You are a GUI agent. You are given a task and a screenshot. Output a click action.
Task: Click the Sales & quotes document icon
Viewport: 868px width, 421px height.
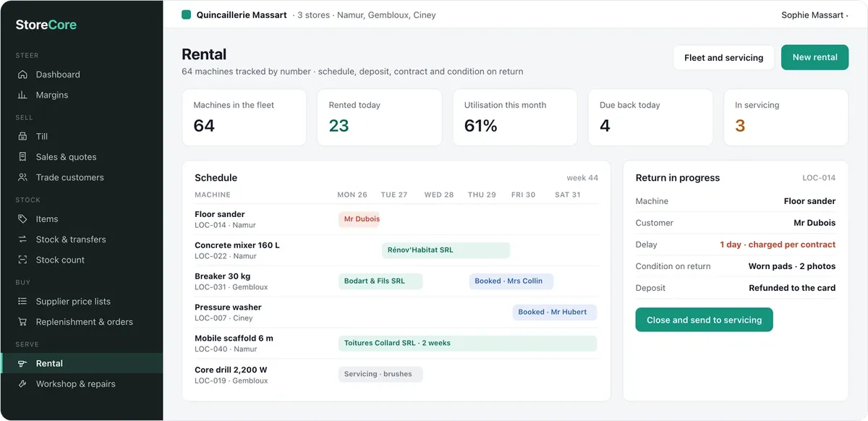tap(22, 157)
